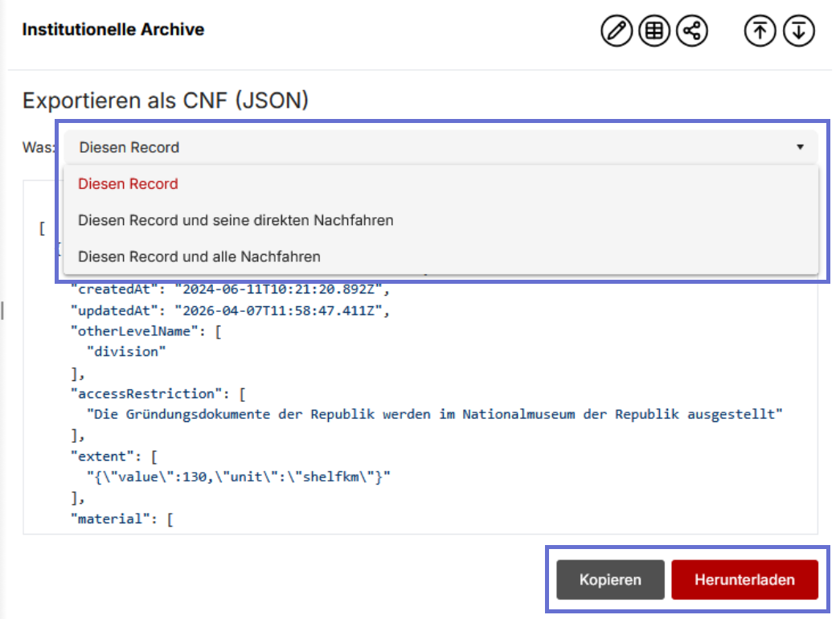The height and width of the screenshot is (619, 840).
Task: Click the dropdown arrow of 'Was' selector
Action: (x=800, y=147)
